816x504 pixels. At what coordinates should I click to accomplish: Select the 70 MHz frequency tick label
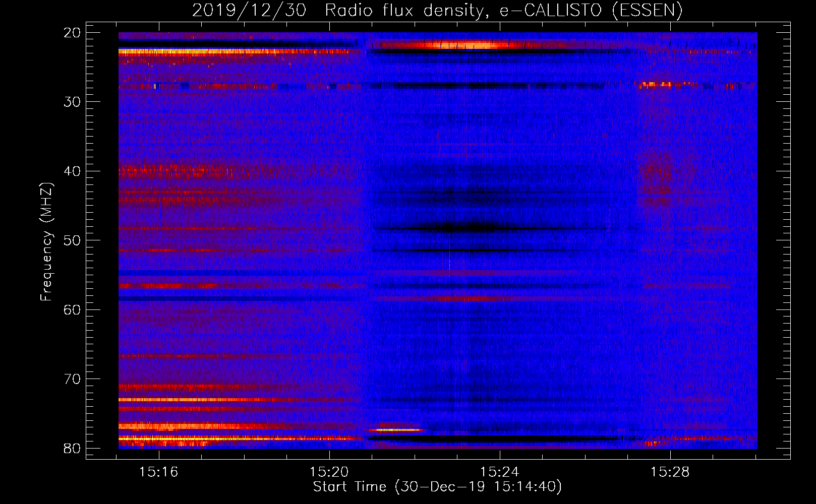coord(72,379)
